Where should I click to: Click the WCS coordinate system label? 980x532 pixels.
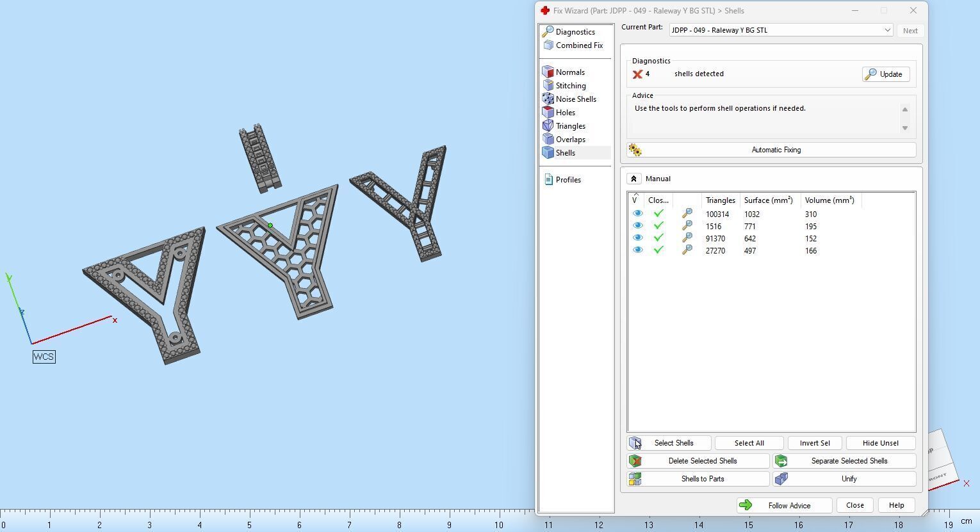pos(44,357)
